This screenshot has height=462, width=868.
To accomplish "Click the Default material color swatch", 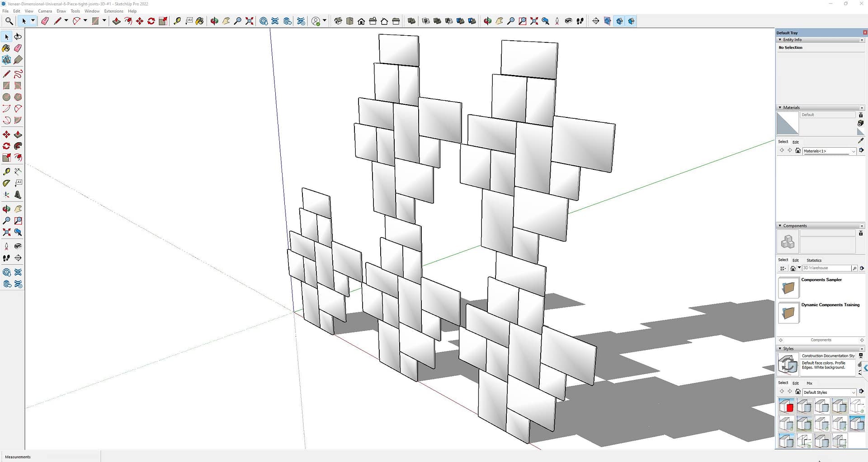I will click(x=787, y=123).
